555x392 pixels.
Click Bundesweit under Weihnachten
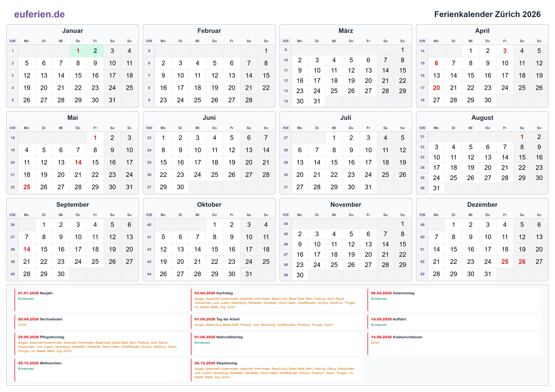pyautogui.click(x=26, y=369)
